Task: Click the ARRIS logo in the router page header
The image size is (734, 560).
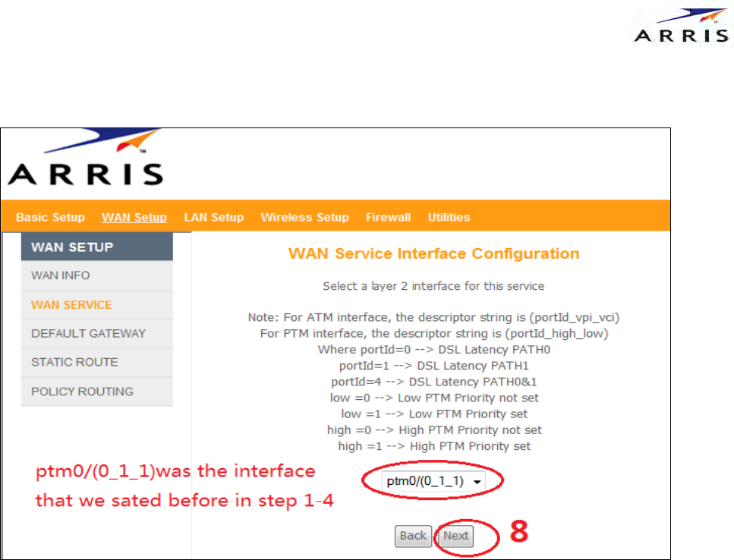Action: [x=85, y=157]
